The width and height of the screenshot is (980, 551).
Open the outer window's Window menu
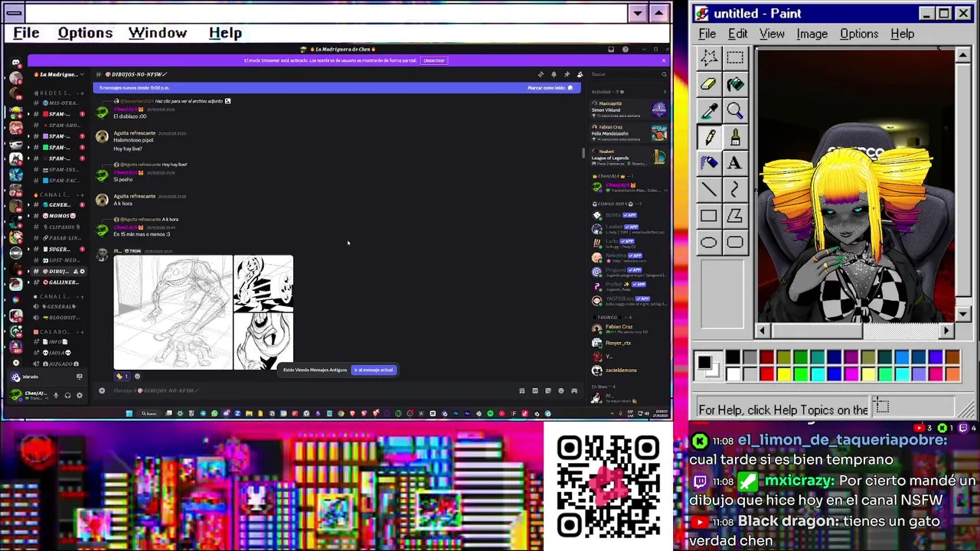[158, 33]
